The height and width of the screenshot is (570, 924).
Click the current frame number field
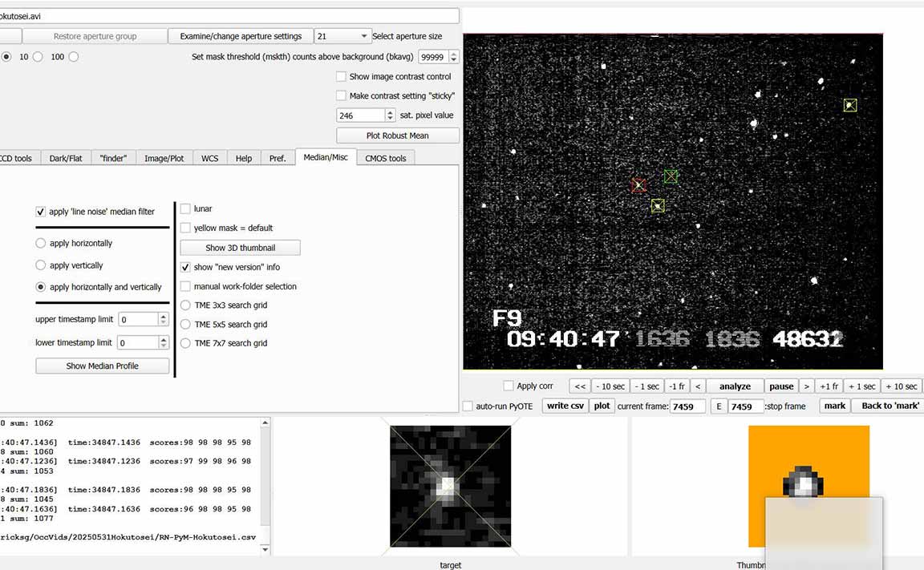pyautogui.click(x=687, y=406)
